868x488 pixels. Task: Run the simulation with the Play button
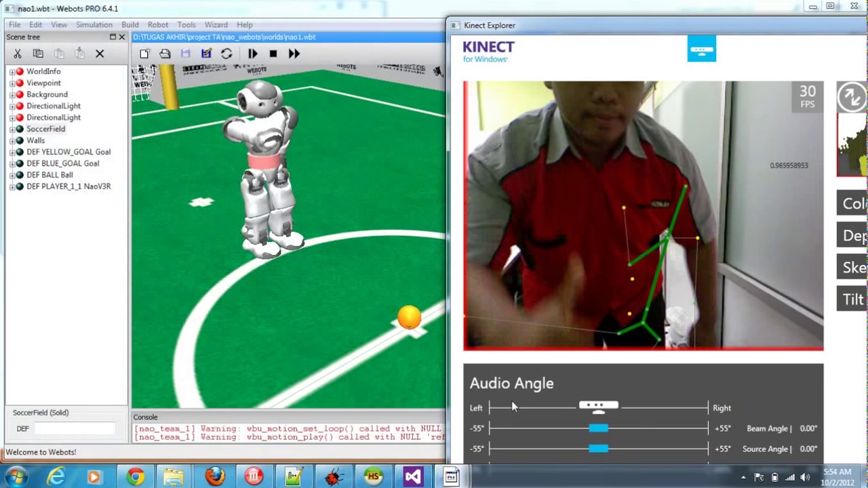pos(252,54)
